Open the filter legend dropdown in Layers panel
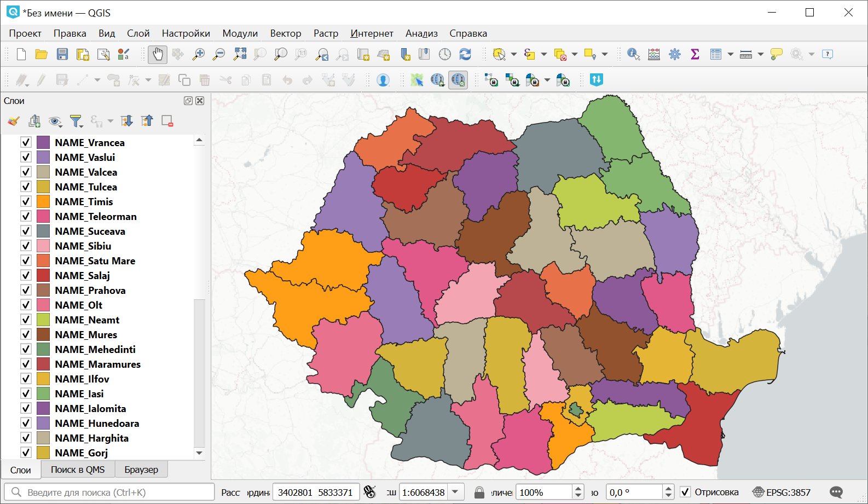This screenshot has width=868, height=504. [x=76, y=121]
